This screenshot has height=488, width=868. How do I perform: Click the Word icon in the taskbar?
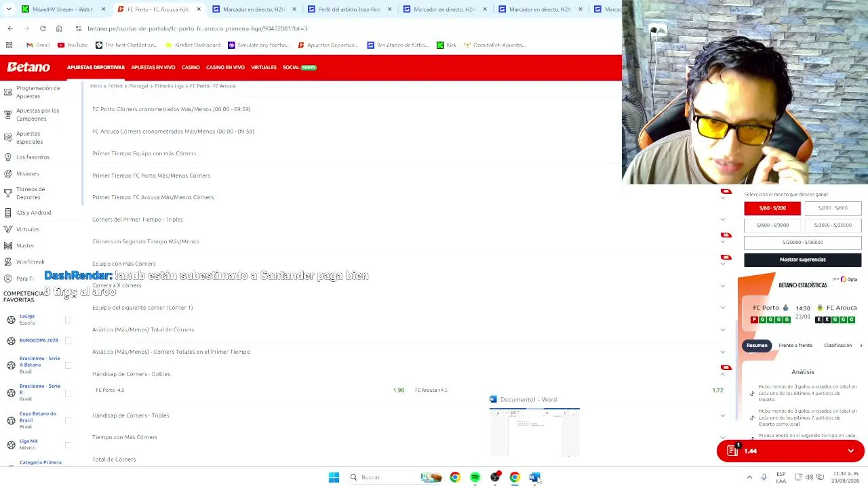(x=534, y=477)
